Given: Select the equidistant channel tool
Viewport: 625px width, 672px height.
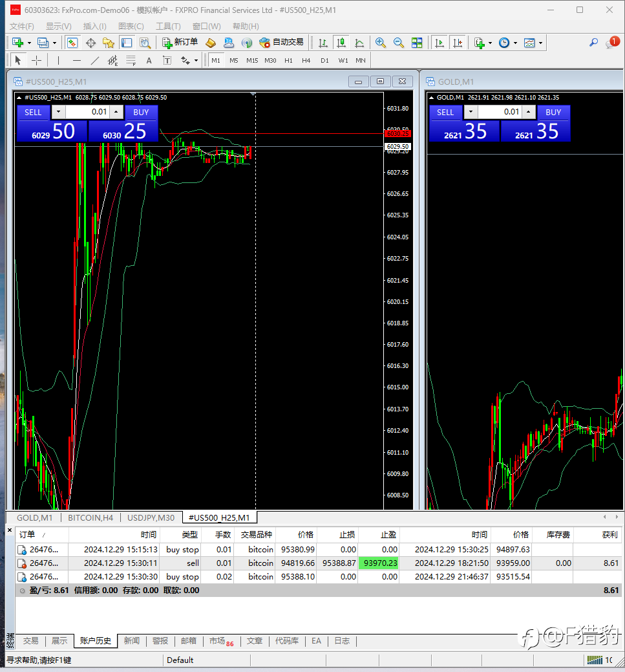Looking at the screenshot, I should pos(112,60).
